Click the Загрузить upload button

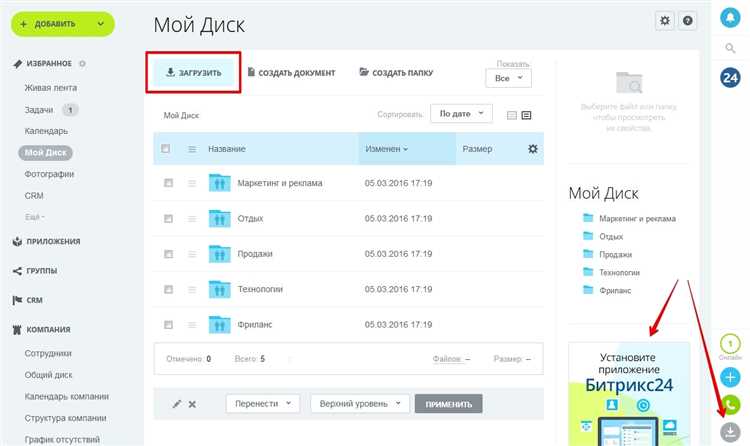193,73
